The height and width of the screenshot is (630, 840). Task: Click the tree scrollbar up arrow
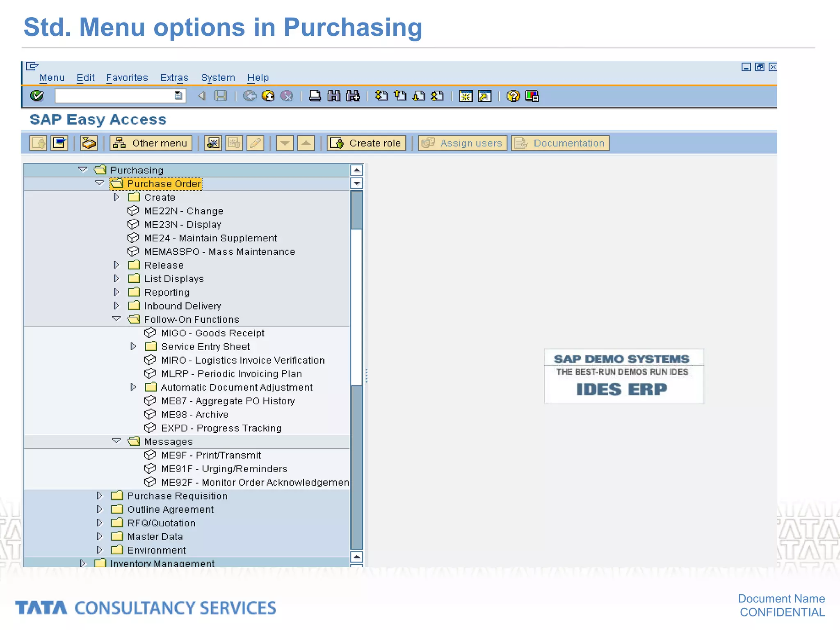(357, 170)
